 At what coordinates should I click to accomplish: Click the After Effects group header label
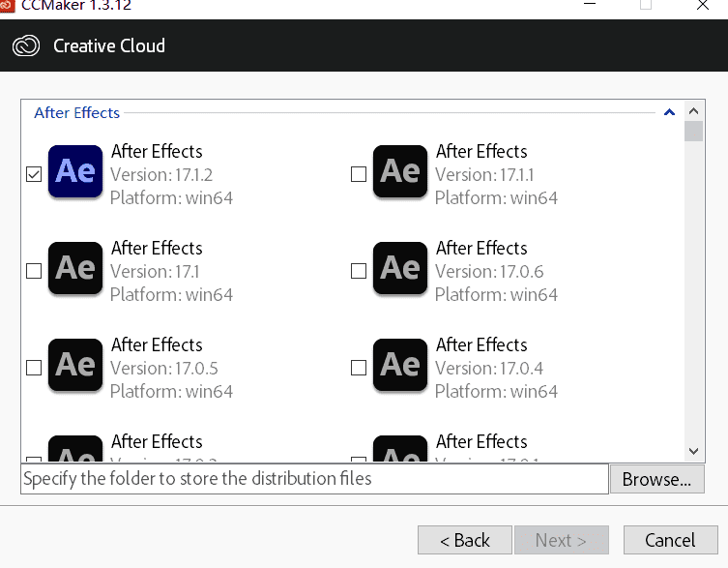(77, 112)
